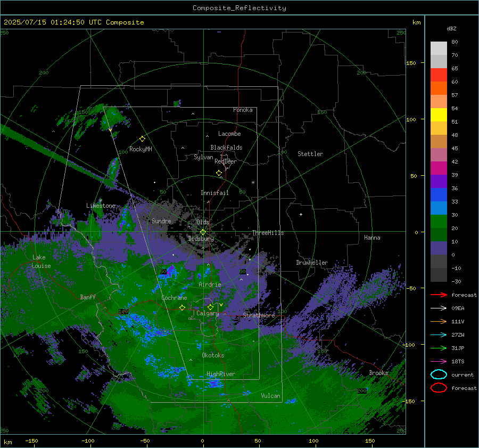479x448 pixels.
Task: Click the white plus marker north of Drumheller
Action: pyautogui.click(x=301, y=214)
